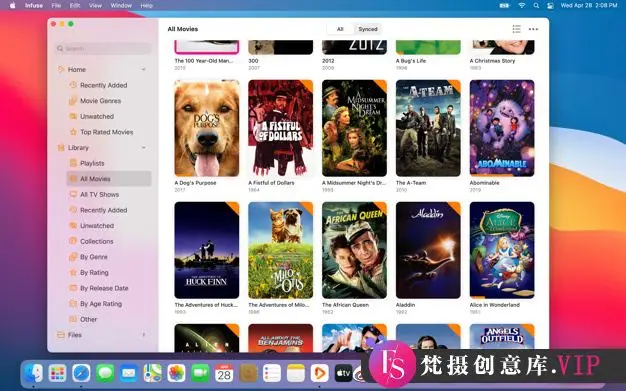This screenshot has height=391, width=626.
Task: Click the A Bug's Life title
Action: [x=411, y=61]
